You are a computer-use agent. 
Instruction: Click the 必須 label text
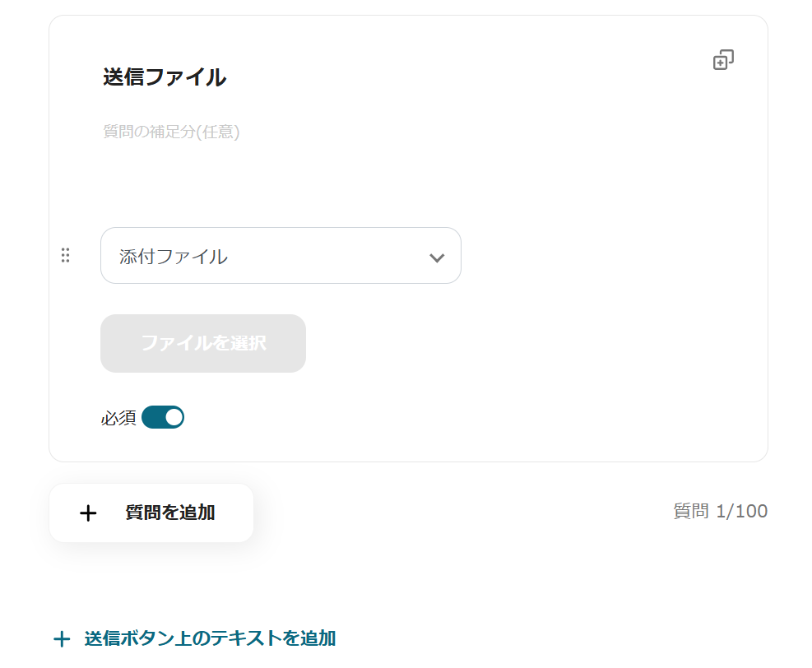click(118, 418)
